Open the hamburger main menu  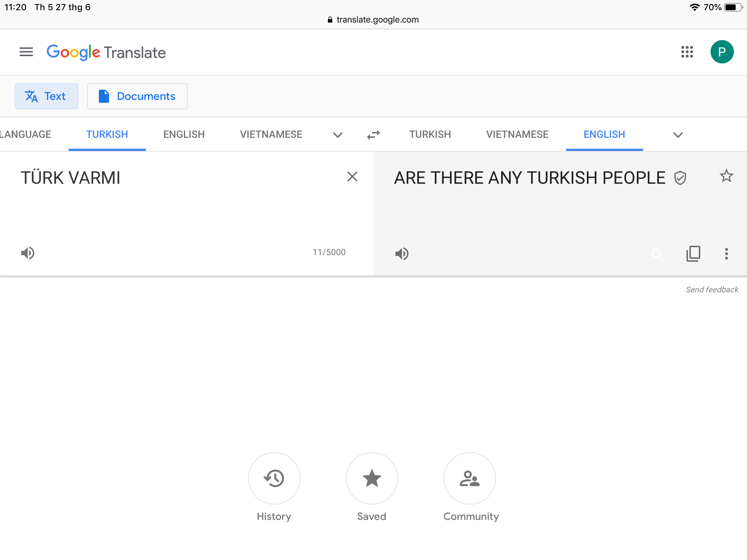coord(26,52)
